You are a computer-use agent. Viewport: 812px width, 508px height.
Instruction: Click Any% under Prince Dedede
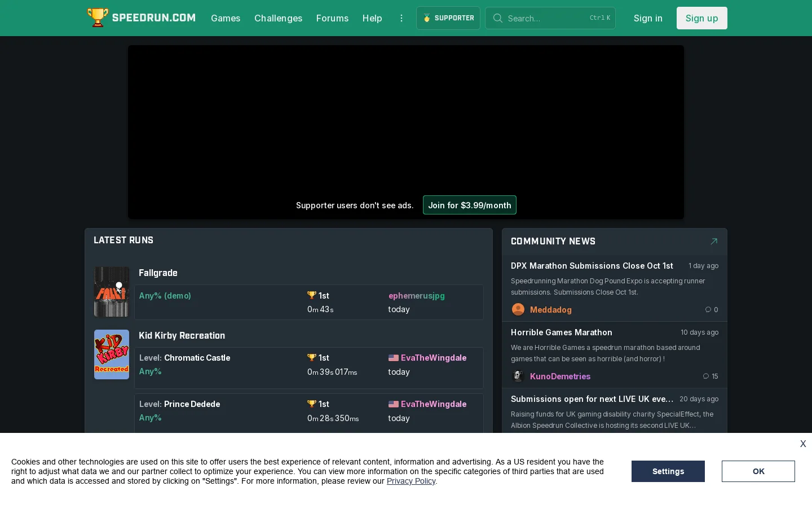150,418
